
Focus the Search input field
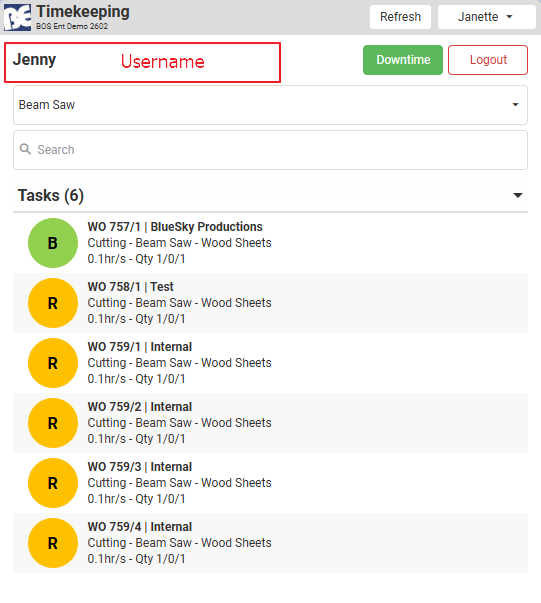point(270,150)
